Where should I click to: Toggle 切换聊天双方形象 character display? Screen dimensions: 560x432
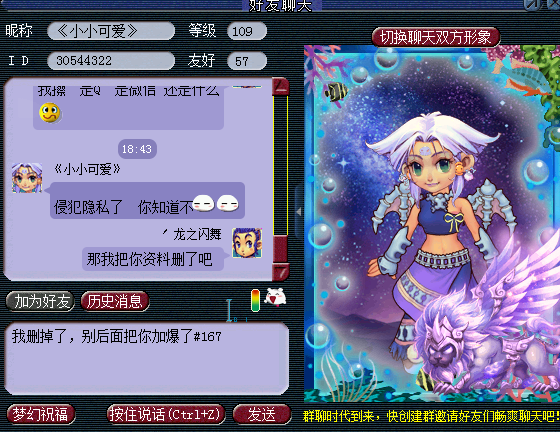[435, 37]
